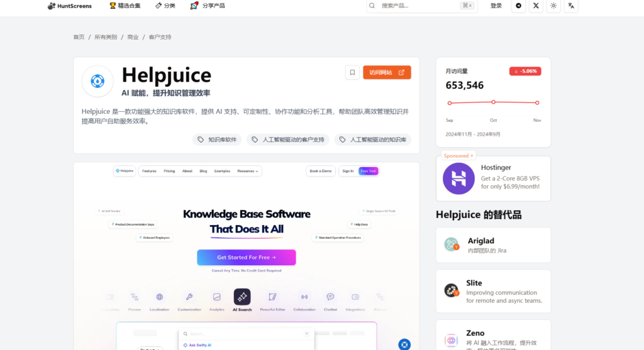Click the Helpjuice round logo icon
The height and width of the screenshot is (350, 644).
pos(97,81)
